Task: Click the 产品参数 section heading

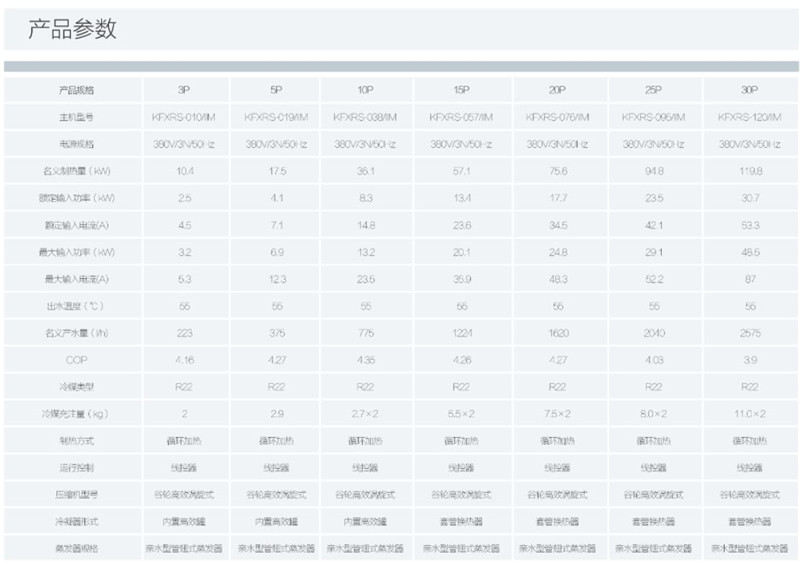Action: click(72, 29)
